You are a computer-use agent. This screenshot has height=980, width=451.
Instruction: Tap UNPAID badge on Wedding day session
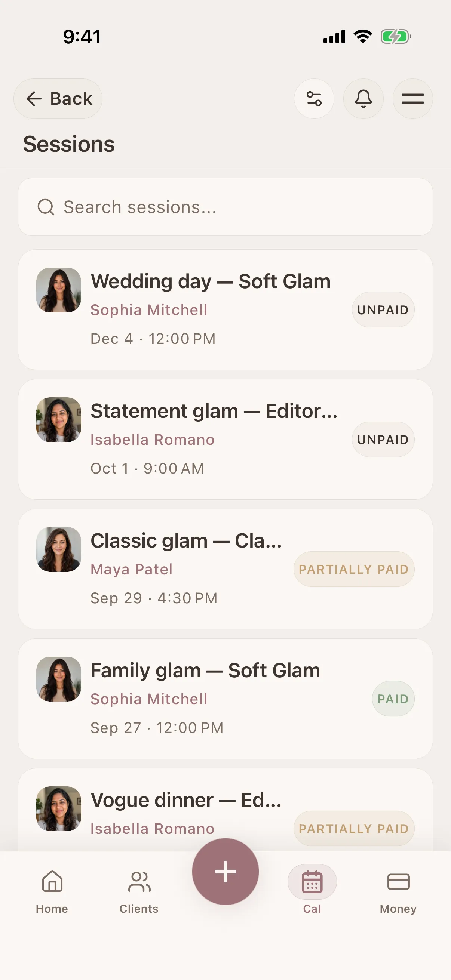383,310
